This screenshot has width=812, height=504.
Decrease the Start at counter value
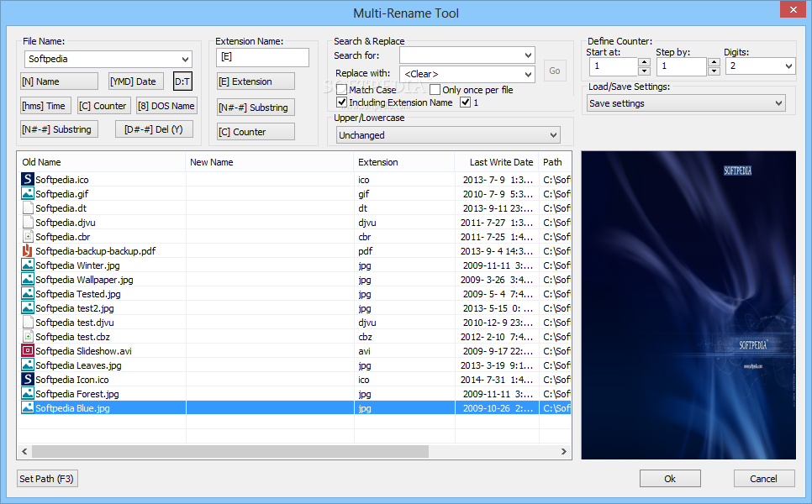[x=644, y=71]
